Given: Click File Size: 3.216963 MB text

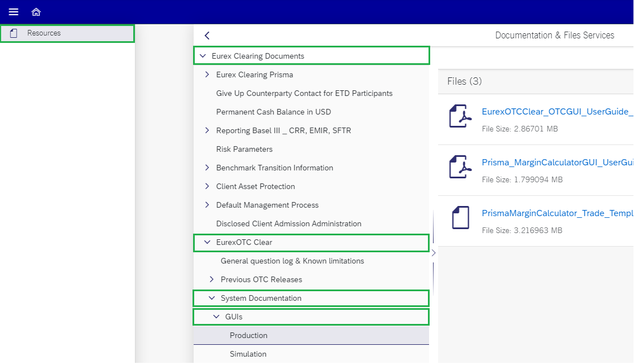Looking at the screenshot, I should tap(522, 230).
